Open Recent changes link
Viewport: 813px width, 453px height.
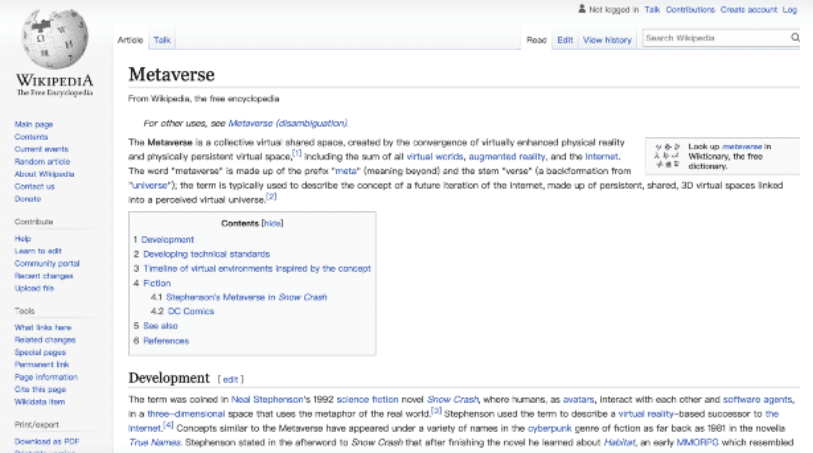click(44, 276)
